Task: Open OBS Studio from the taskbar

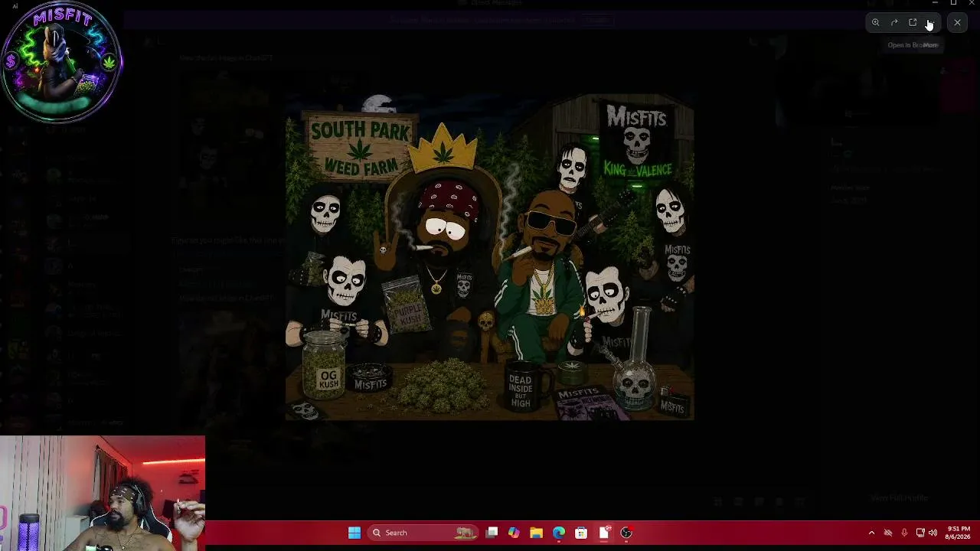Action: coord(626,533)
